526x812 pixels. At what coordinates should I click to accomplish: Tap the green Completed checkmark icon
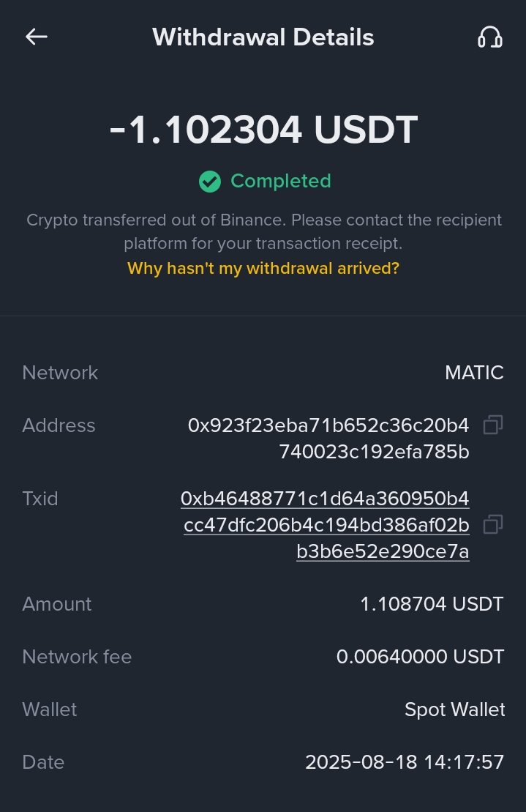click(210, 181)
